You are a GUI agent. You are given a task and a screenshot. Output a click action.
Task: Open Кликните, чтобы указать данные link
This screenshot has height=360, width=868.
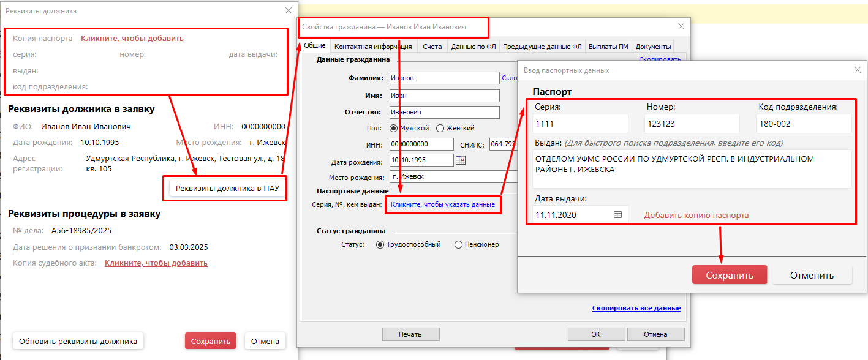443,204
